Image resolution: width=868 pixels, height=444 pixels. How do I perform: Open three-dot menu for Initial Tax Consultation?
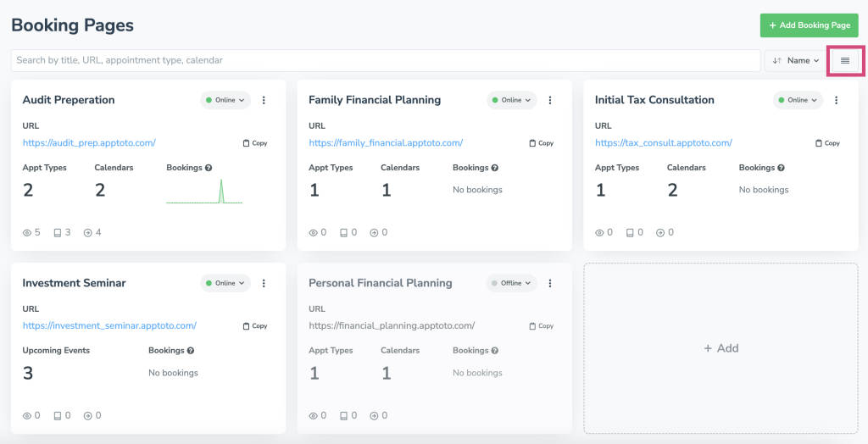click(837, 100)
